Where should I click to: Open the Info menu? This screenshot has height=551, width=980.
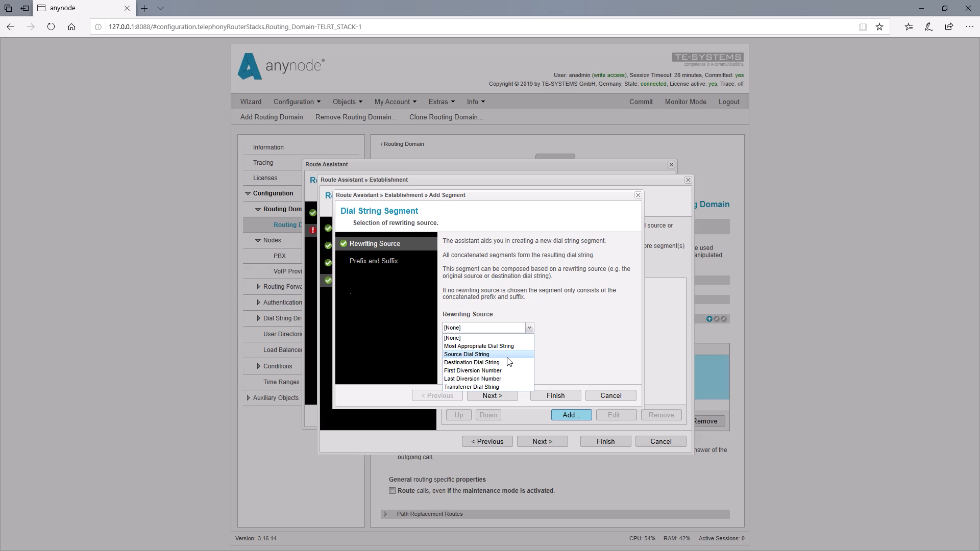tap(476, 102)
